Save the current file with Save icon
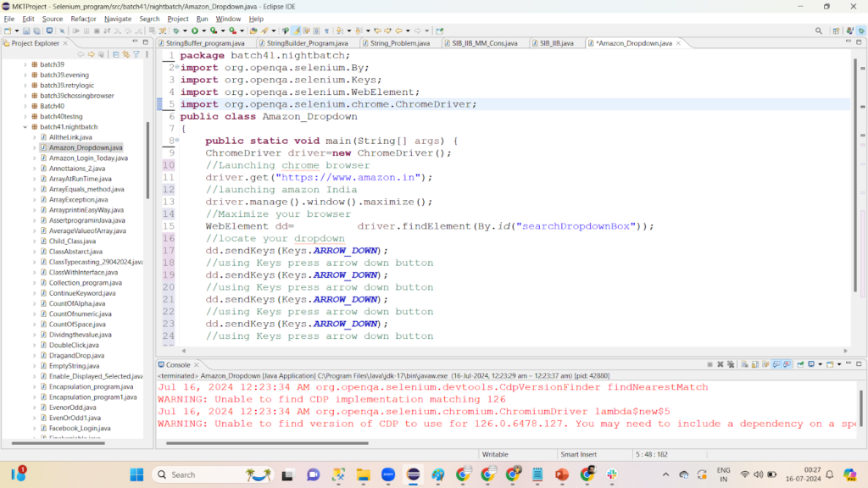The width and height of the screenshot is (868, 488). click(26, 31)
